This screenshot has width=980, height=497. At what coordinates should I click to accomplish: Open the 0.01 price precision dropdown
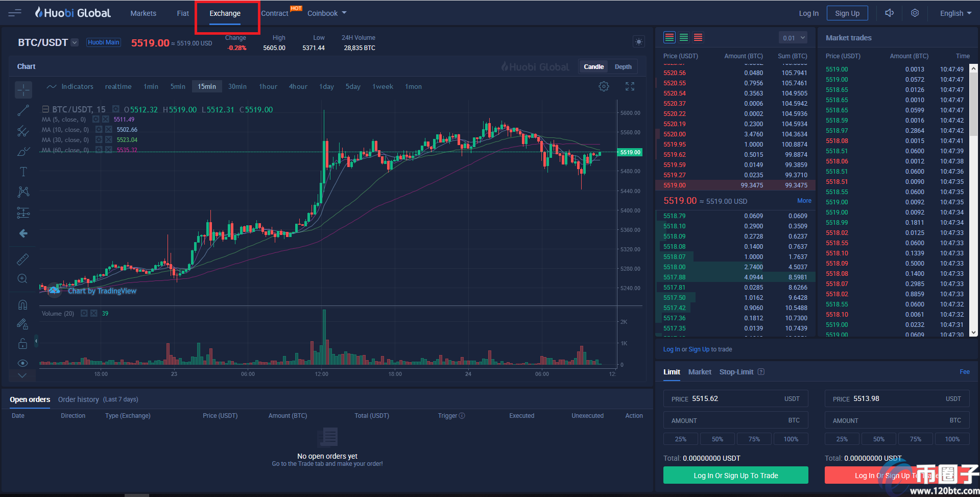(794, 38)
